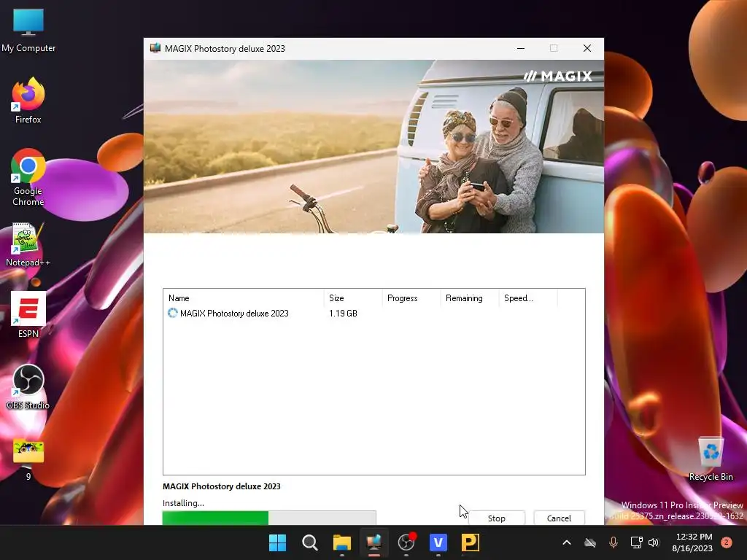Open the Recycle Bin
Viewport: 747px width, 560px height.
tap(711, 459)
